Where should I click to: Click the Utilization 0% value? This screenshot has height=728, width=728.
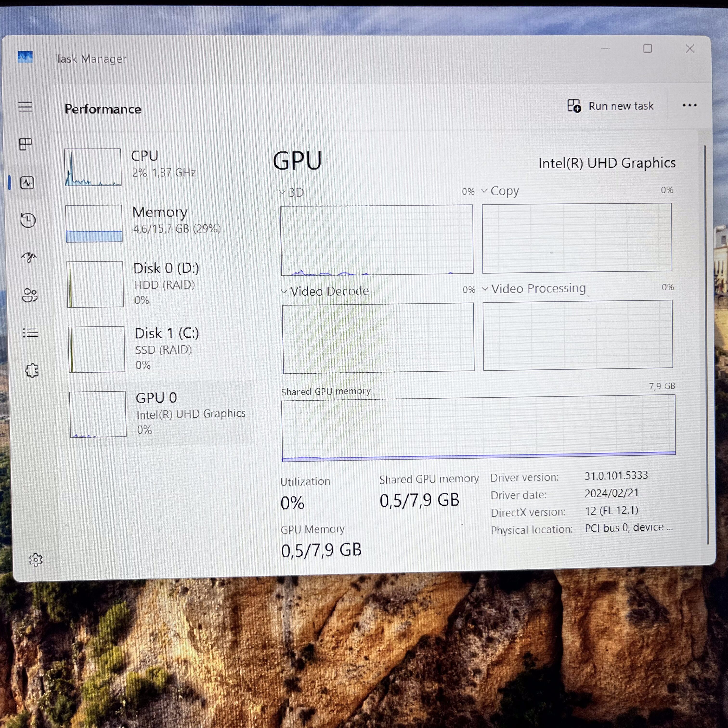pyautogui.click(x=292, y=503)
